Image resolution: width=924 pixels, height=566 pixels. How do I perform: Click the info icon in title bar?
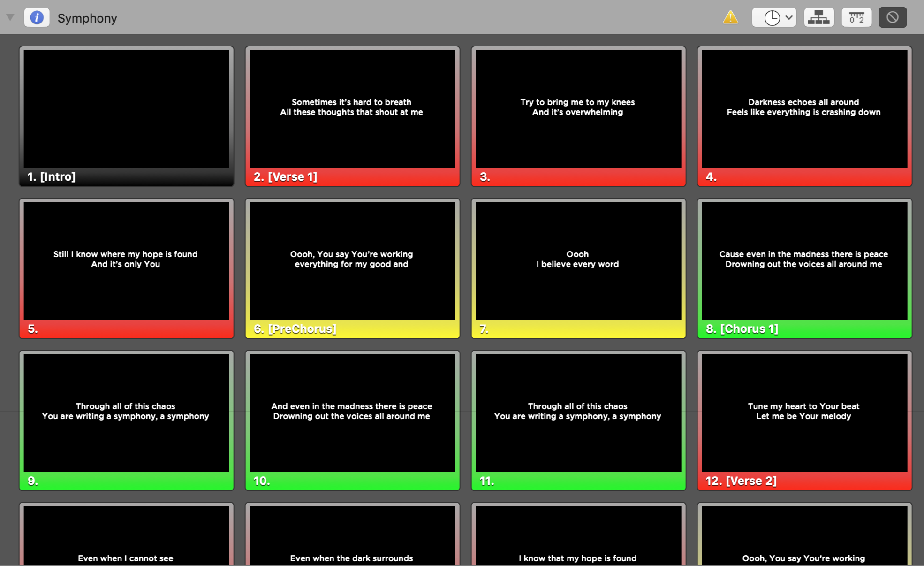point(35,17)
